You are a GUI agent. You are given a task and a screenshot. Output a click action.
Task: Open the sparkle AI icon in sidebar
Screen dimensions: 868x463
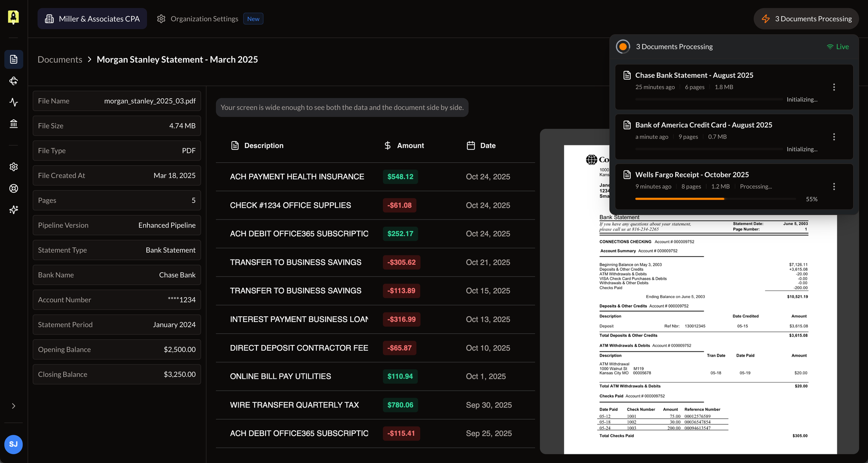(x=13, y=210)
